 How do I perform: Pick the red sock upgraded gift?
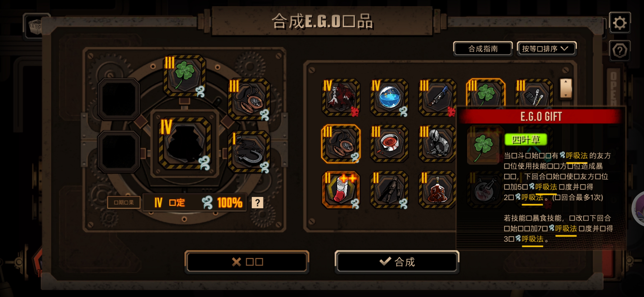341,190
